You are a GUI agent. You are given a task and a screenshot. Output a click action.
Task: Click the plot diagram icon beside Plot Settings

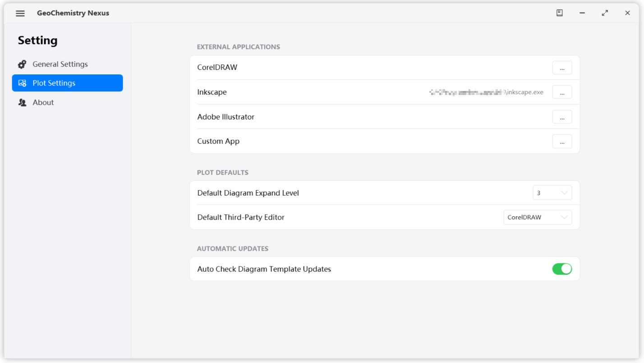coord(22,83)
